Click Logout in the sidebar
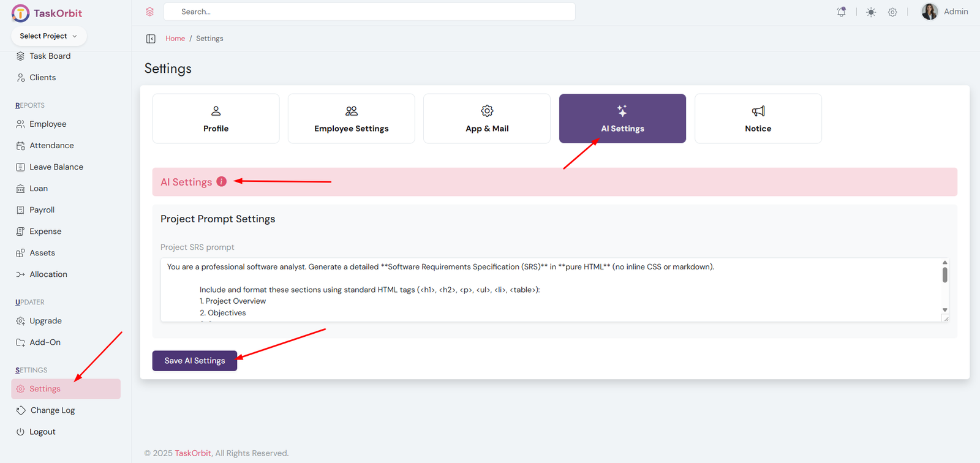This screenshot has width=980, height=463. [42, 432]
